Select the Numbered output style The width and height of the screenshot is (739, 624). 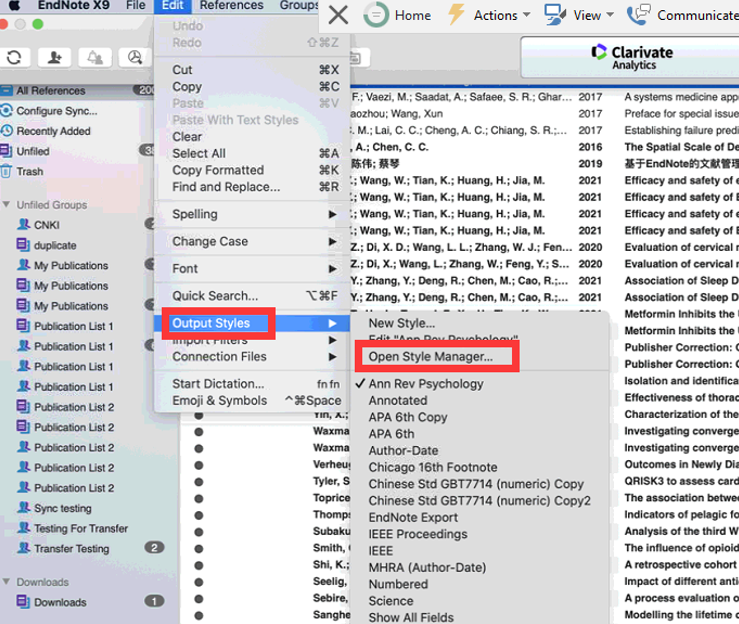tap(398, 584)
